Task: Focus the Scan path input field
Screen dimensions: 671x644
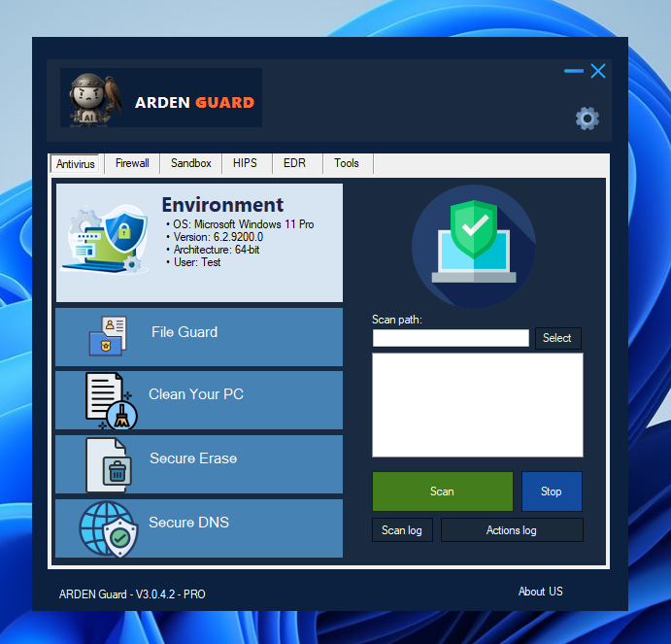Action: tap(451, 338)
